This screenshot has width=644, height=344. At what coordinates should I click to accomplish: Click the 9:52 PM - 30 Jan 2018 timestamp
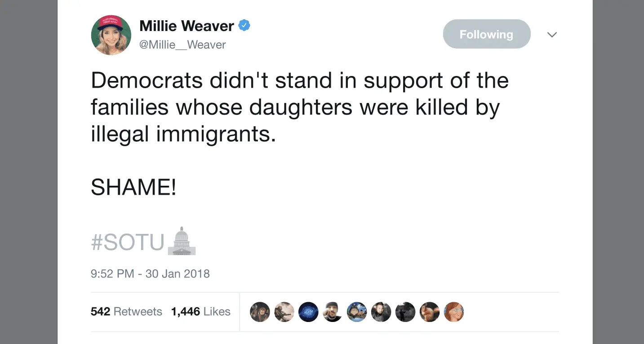[x=150, y=273]
